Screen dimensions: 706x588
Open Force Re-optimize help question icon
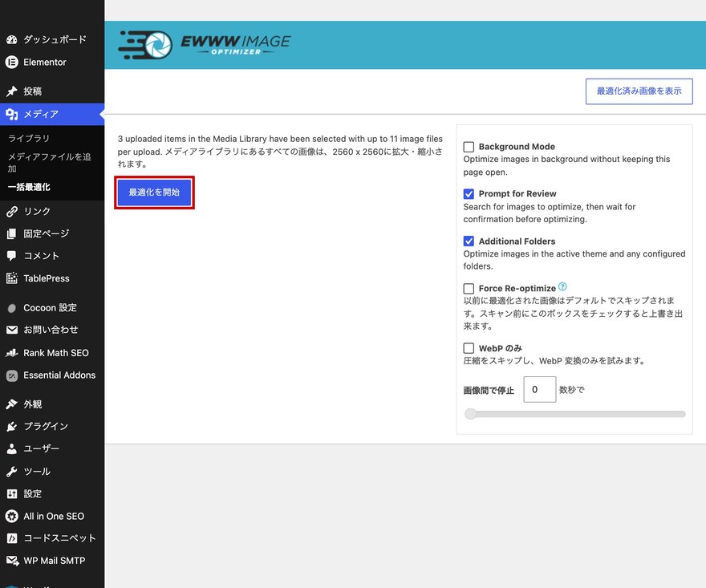click(x=562, y=287)
